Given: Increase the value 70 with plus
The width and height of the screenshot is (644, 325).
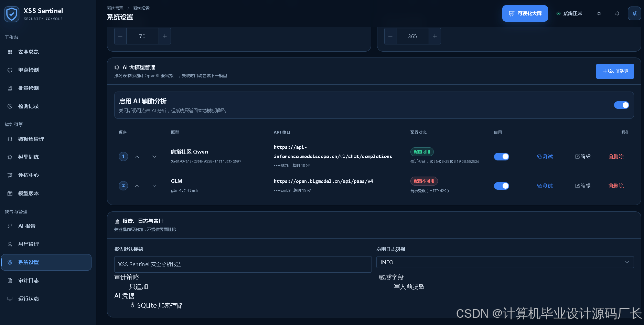Looking at the screenshot, I should click(x=165, y=36).
